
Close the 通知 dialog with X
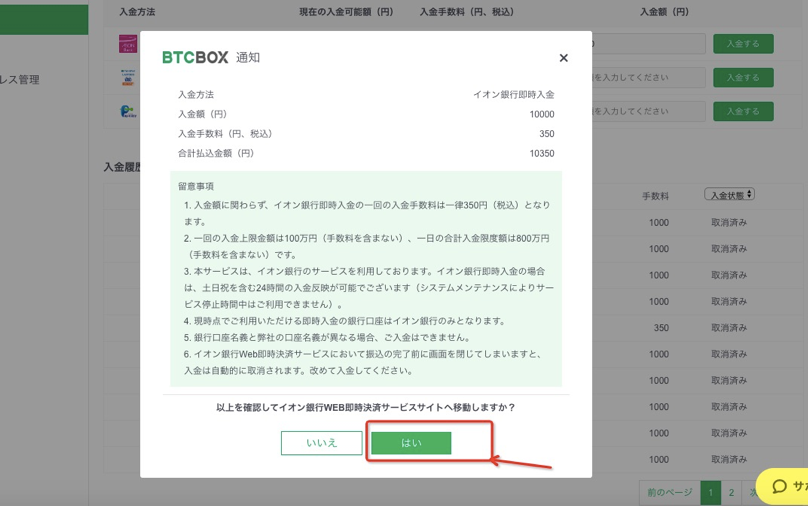click(x=564, y=58)
